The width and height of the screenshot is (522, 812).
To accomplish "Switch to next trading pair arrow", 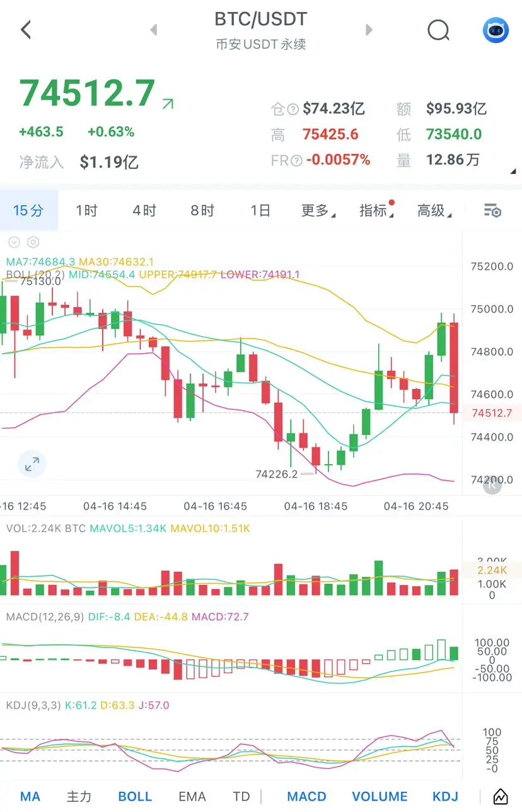I will point(369,30).
